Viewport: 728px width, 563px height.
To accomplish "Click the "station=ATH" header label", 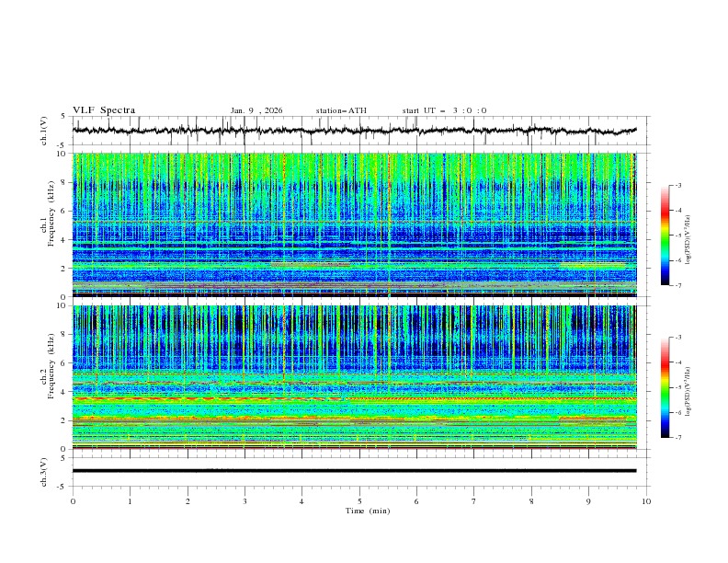I will click(x=341, y=110).
